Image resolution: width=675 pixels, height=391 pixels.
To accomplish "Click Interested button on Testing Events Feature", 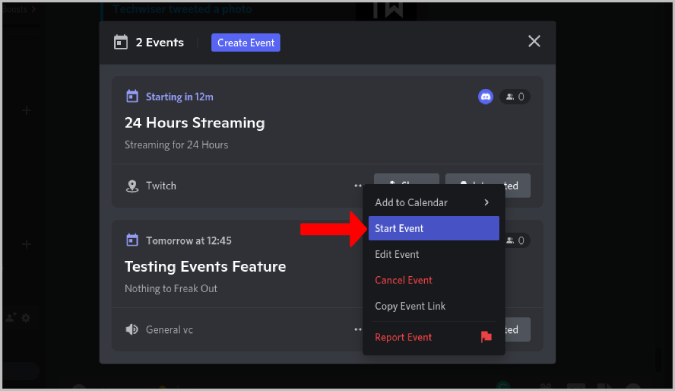I will [x=517, y=329].
